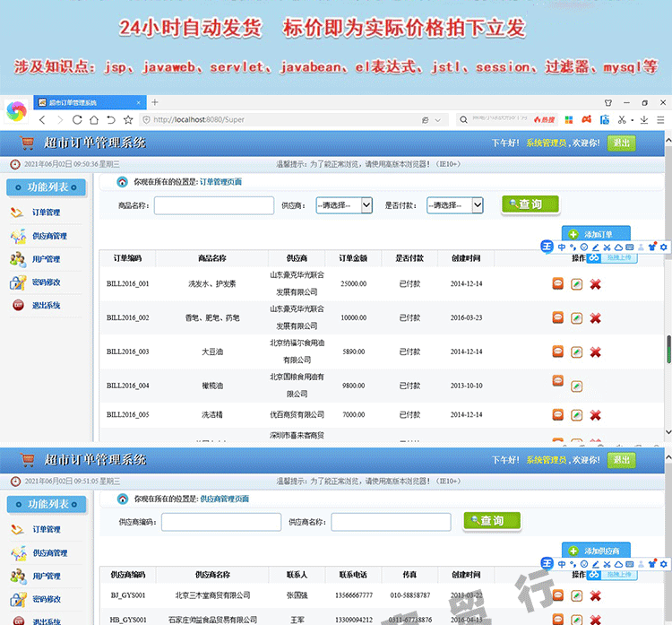Screen dimensions: 672x625
Task: Click the browser address bar URL
Action: pyautogui.click(x=199, y=119)
